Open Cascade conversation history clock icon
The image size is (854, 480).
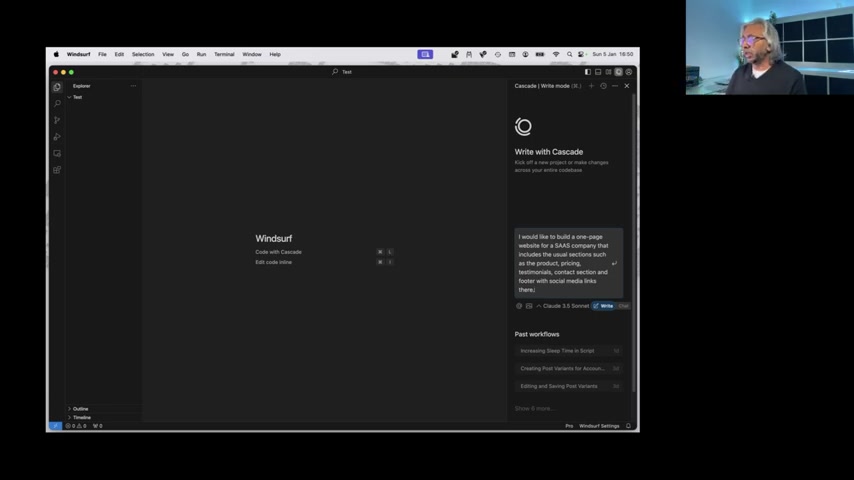click(603, 86)
